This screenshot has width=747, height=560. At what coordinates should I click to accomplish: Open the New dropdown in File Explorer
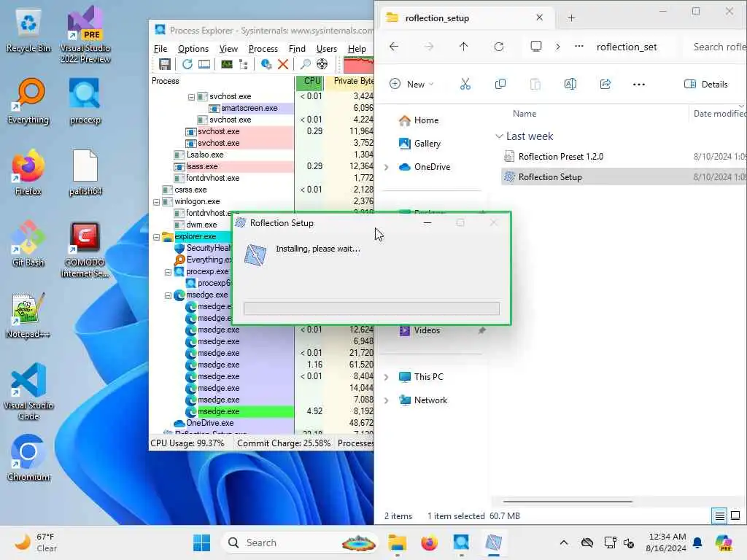[411, 85]
